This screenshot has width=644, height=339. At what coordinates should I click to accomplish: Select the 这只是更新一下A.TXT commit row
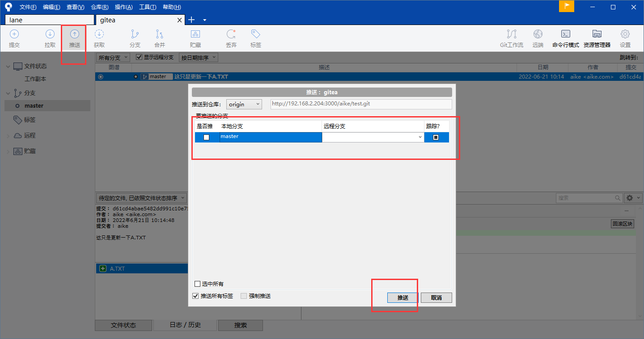tap(369, 77)
